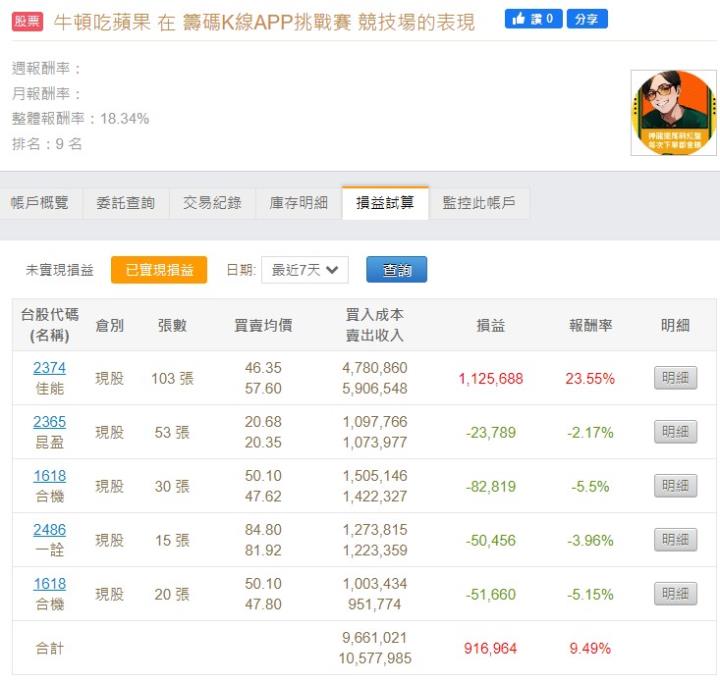Click the 報酬率 column header

point(591,325)
